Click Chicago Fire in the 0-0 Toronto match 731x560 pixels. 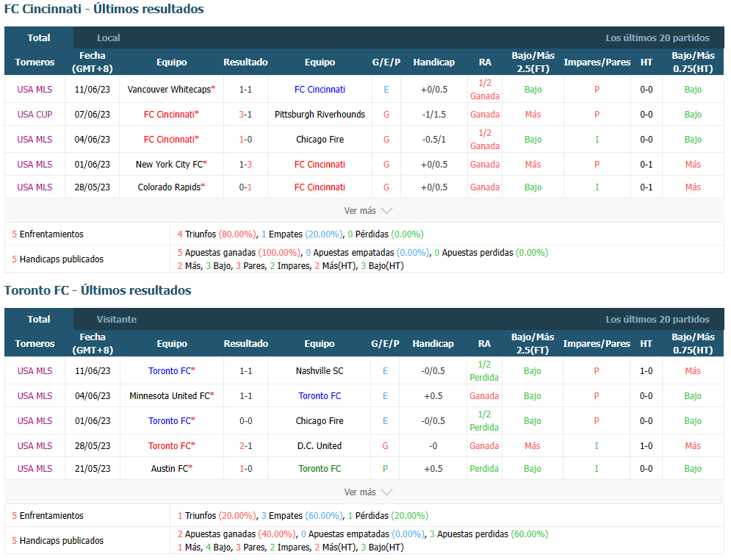(320, 421)
